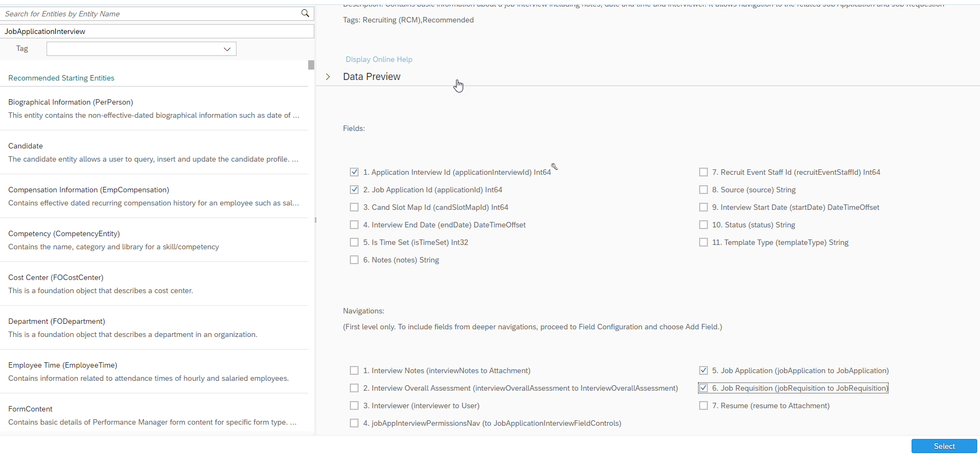Click the key icon next to Application Interview Id
This screenshot has width=980, height=457.
tap(554, 167)
